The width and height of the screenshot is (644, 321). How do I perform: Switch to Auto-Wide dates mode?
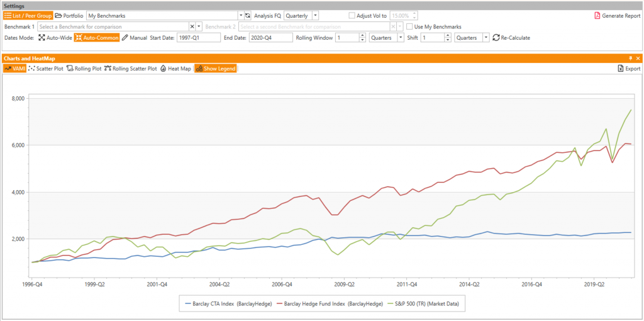pyautogui.click(x=55, y=38)
